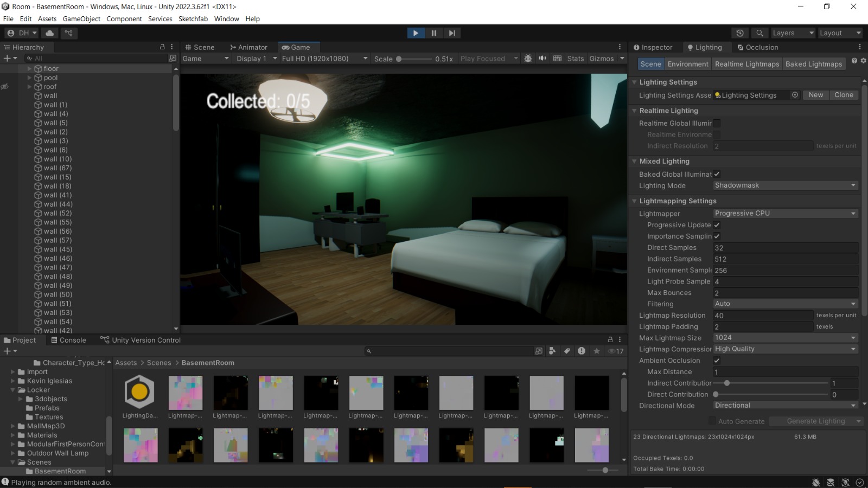868x488 pixels.
Task: Switch to the Baked Lightmaps tab
Action: tap(814, 63)
